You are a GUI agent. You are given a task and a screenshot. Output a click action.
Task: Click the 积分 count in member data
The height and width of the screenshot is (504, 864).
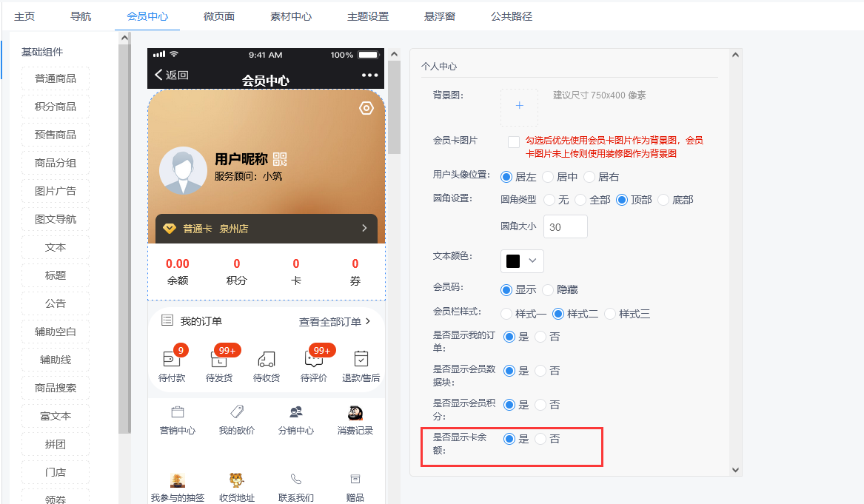click(x=237, y=264)
